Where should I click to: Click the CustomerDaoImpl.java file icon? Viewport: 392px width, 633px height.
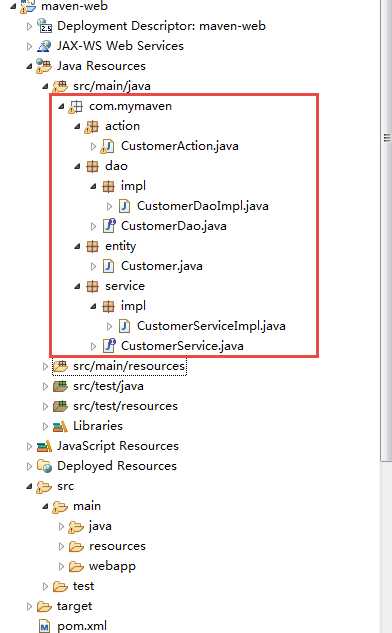tap(124, 206)
